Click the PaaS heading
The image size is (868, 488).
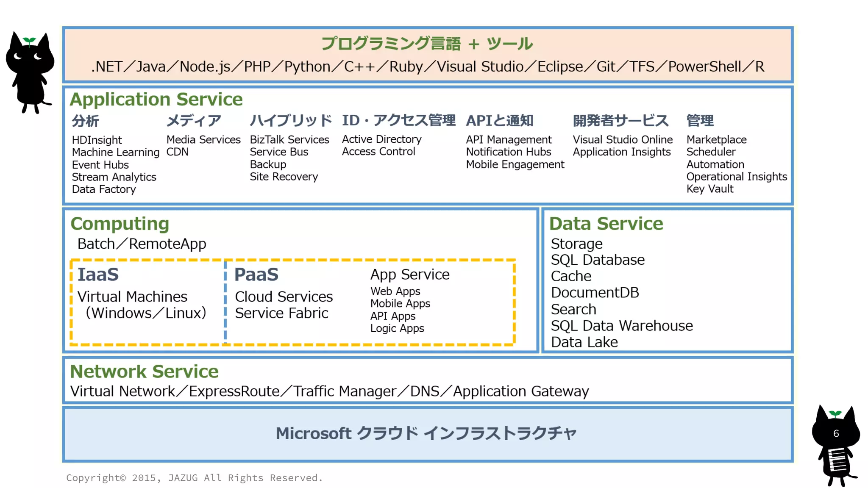click(x=256, y=274)
